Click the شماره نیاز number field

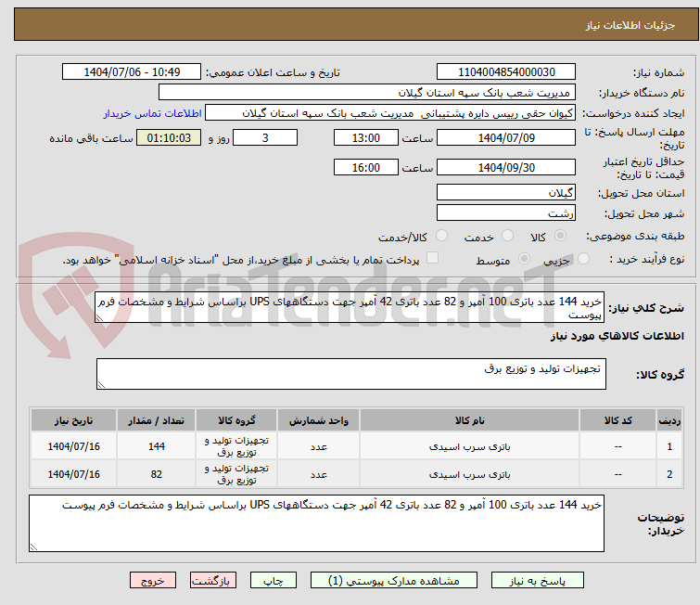[x=505, y=72]
